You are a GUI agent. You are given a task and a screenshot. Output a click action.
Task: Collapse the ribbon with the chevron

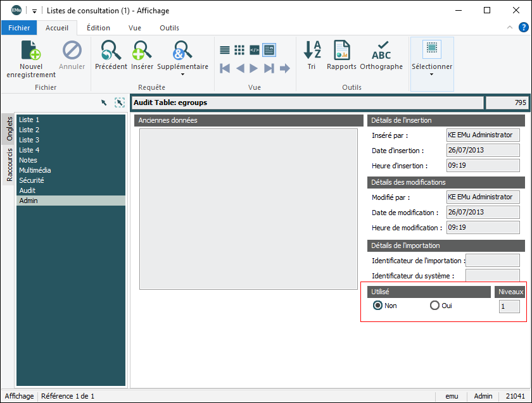tap(510, 28)
